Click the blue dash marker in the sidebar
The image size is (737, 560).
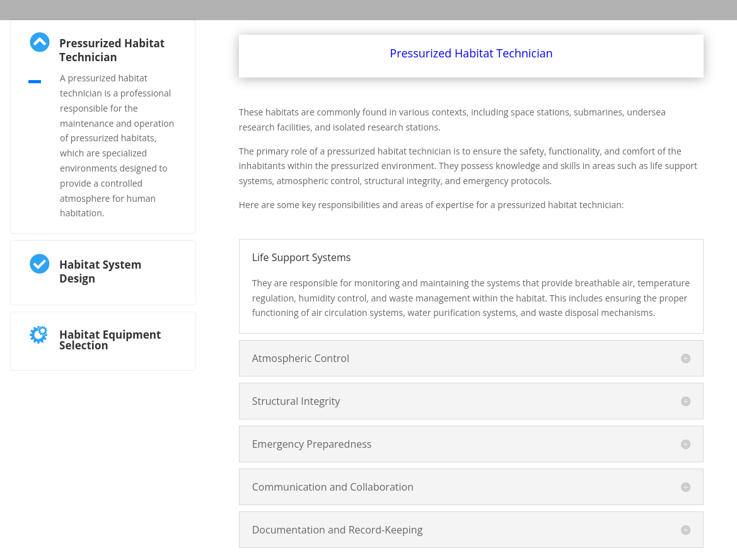[x=35, y=81]
